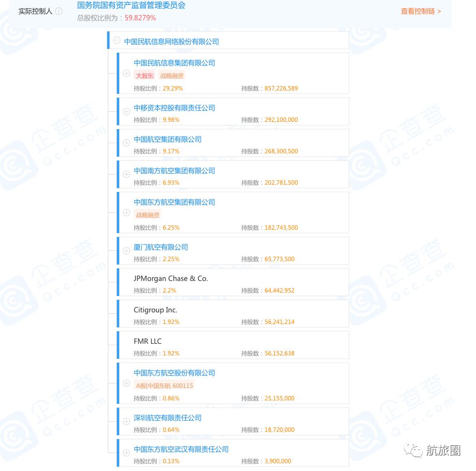Click the 大股东 tag
Image resolution: width=476 pixels, height=471 pixels.
pos(145,75)
